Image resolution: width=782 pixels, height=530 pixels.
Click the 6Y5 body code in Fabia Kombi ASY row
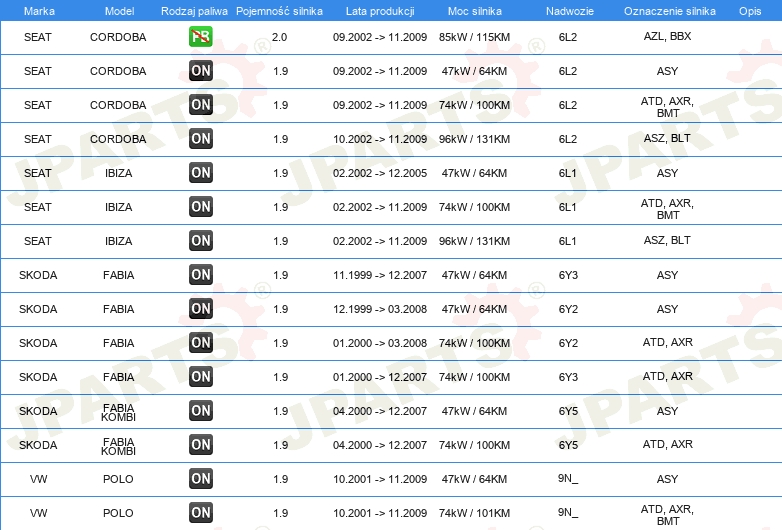tap(568, 411)
